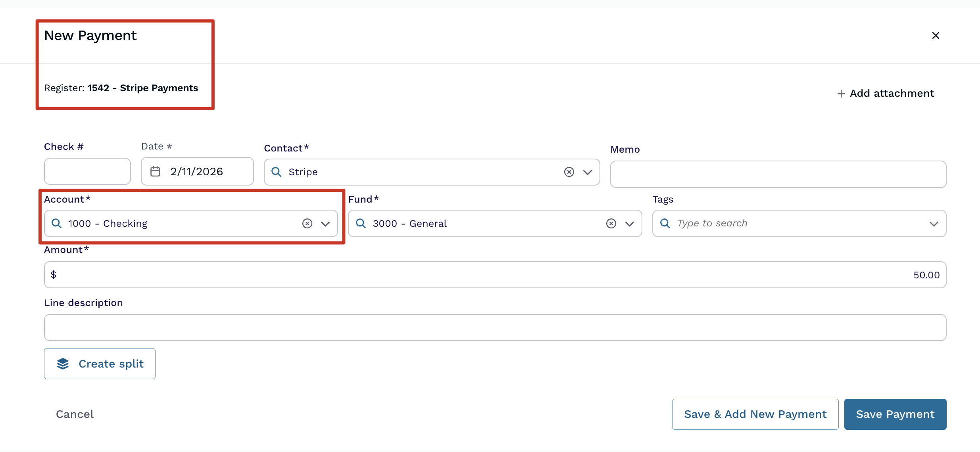Viewport: 980px width, 452px height.
Task: Expand the Account dropdown chevron
Action: pos(325,224)
